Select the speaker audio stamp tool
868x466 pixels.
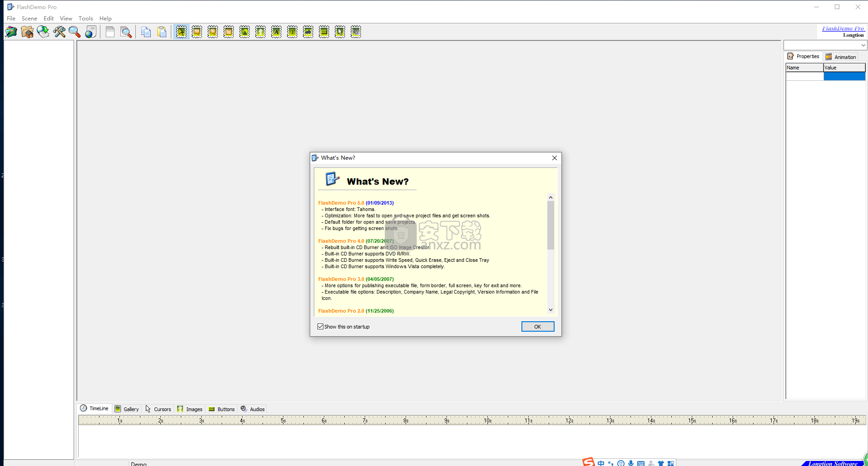pos(356,32)
